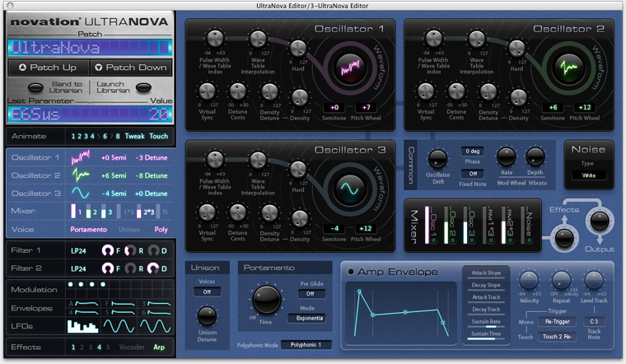
Task: Click the Sustain Time slider
Action: 486,338
